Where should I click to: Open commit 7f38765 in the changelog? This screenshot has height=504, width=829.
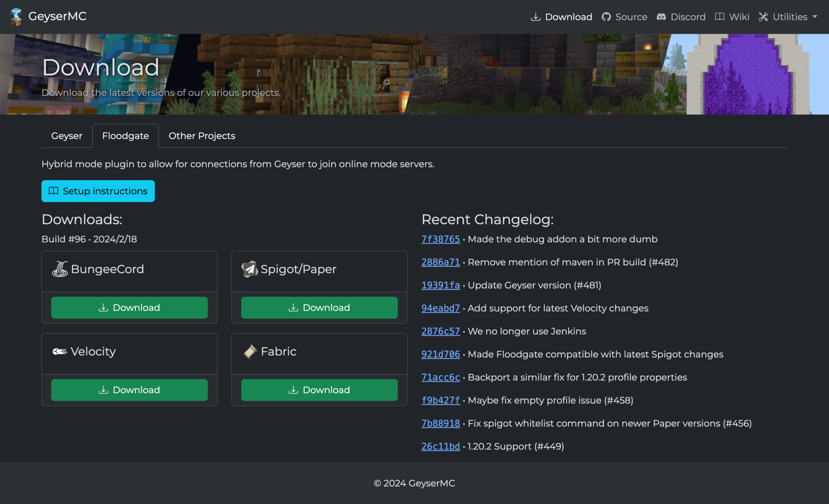click(440, 239)
